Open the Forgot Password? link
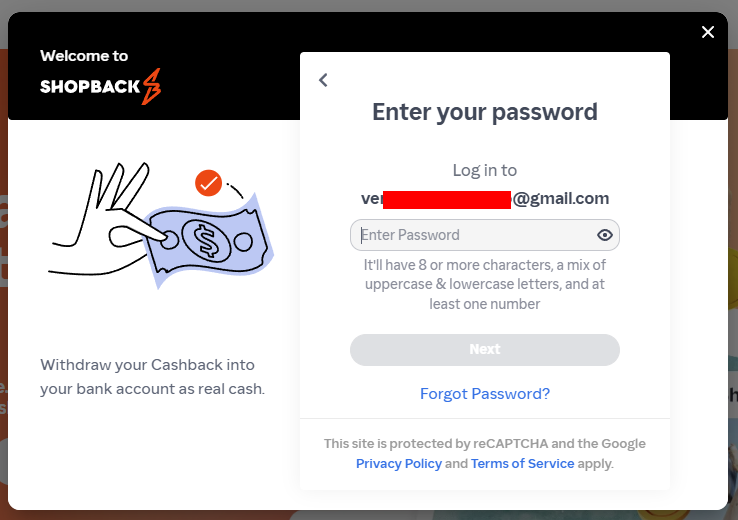 pos(485,394)
